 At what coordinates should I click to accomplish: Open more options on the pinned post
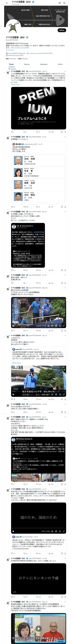point(65,71)
